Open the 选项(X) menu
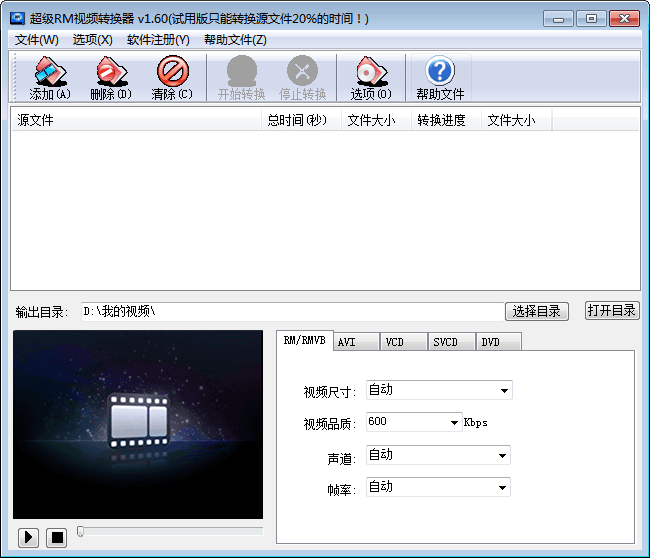The image size is (650, 558). pos(92,40)
